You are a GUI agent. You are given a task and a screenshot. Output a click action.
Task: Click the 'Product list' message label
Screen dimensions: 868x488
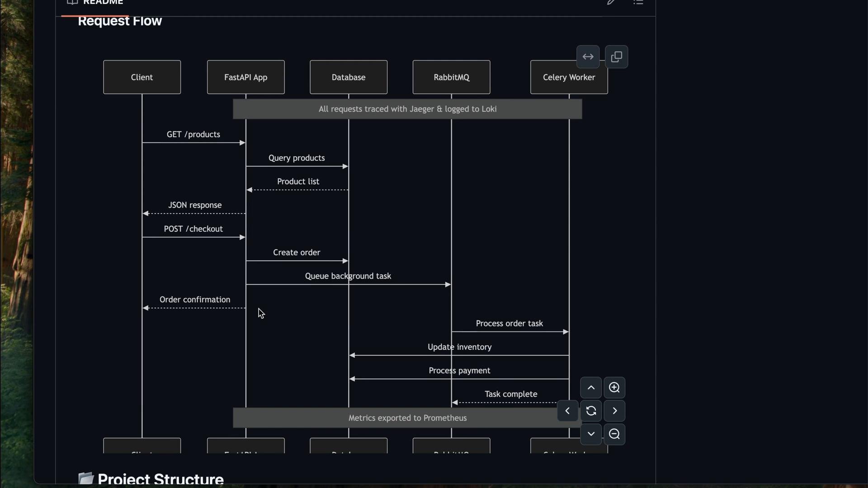tap(298, 182)
